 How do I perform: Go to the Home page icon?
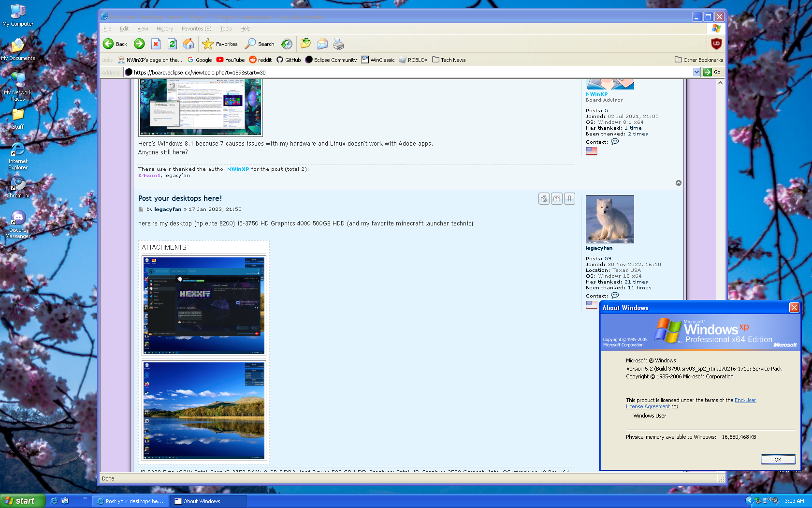(188, 44)
